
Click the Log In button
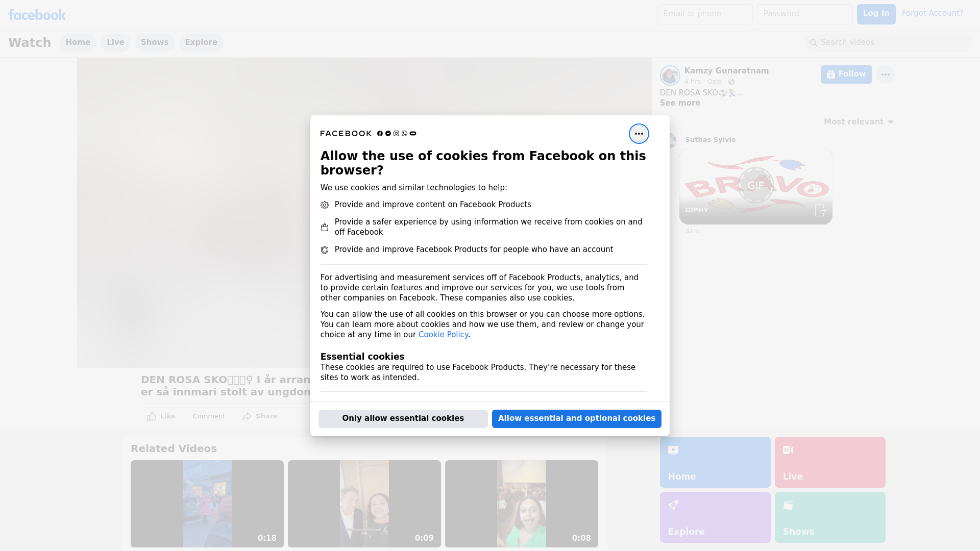coord(876,14)
